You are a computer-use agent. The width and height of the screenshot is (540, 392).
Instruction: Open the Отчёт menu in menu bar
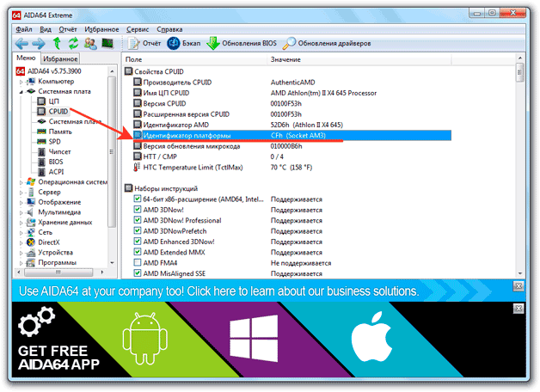coord(68,29)
